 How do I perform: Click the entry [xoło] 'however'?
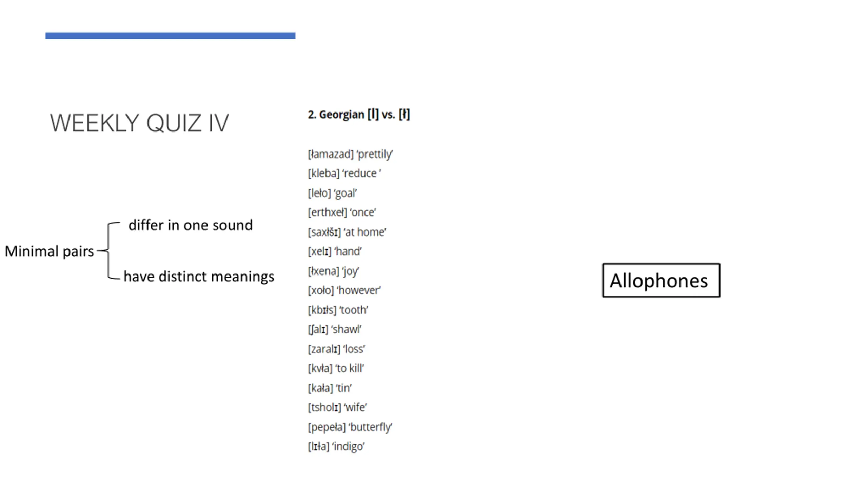[x=344, y=290]
